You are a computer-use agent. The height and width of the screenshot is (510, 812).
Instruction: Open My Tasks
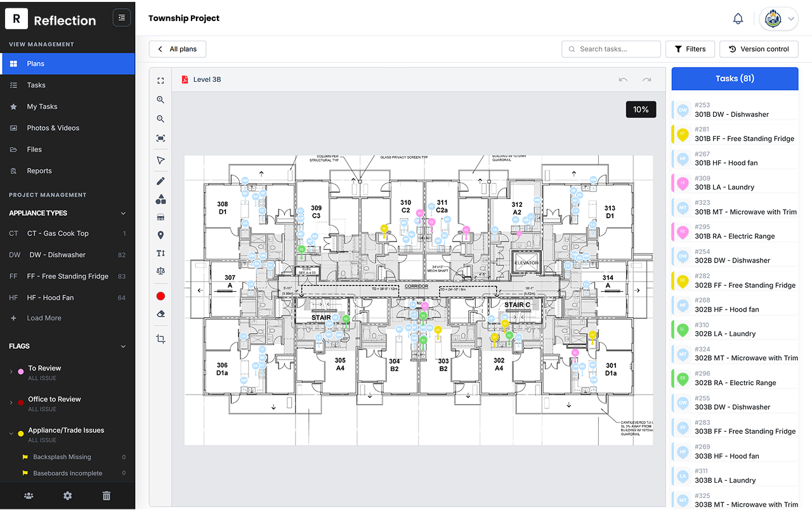(x=67, y=107)
